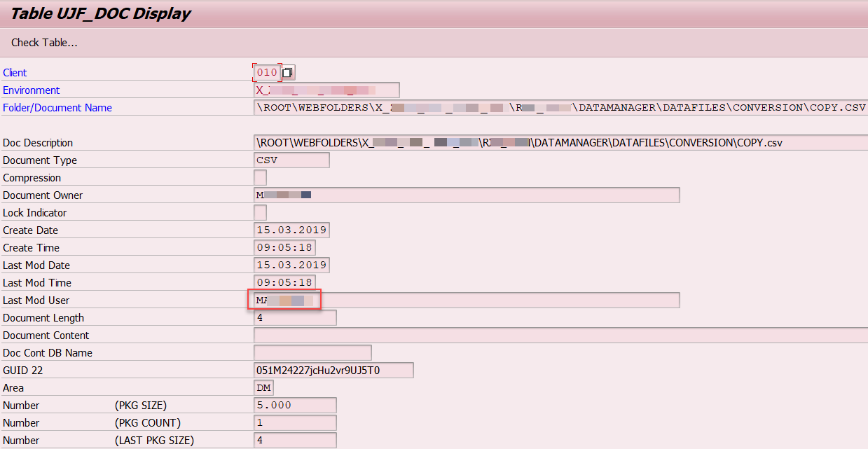Click the Compression label
The width and height of the screenshot is (868, 449).
[32, 178]
